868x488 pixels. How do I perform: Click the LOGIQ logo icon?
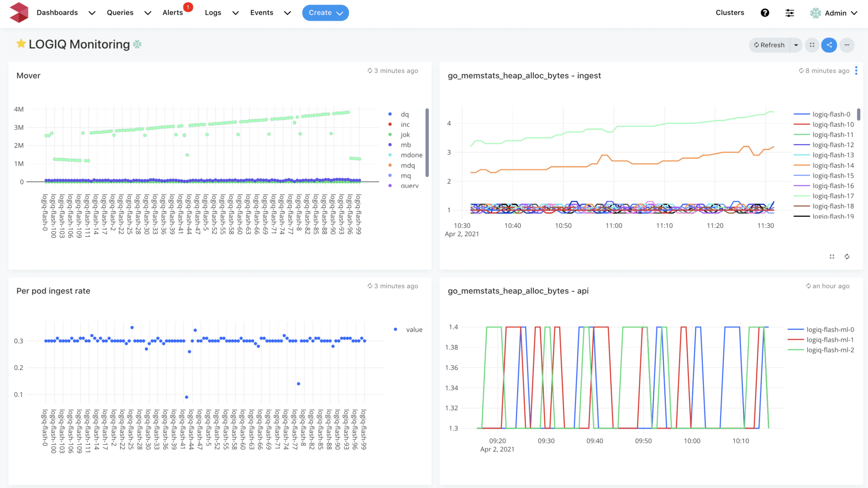click(x=19, y=12)
